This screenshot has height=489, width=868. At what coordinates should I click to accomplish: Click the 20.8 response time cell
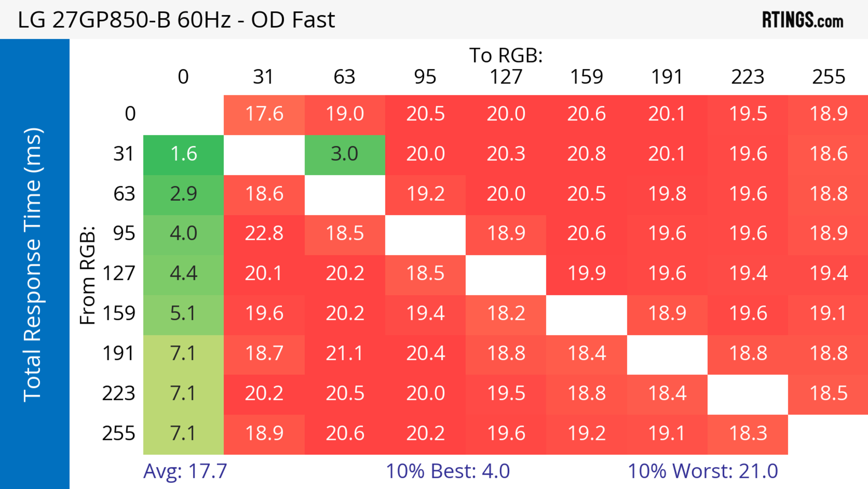point(586,154)
